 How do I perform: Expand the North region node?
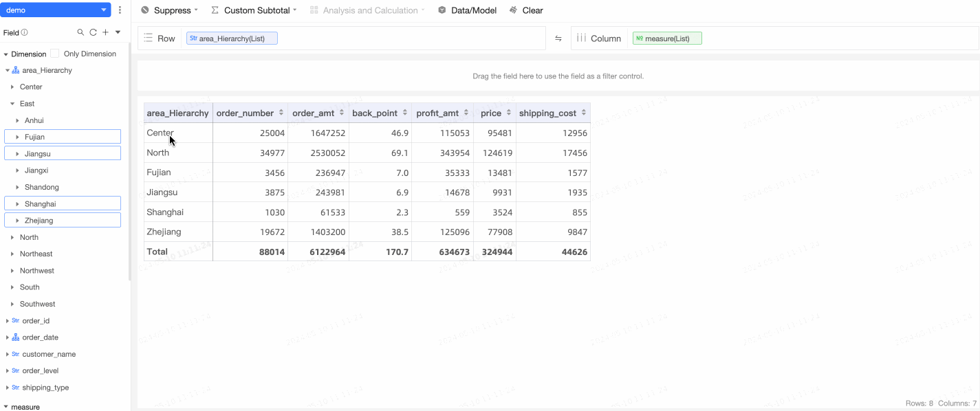[12, 237]
